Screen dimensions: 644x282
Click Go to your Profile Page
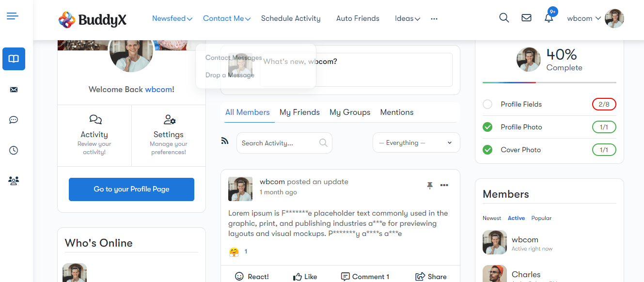[131, 189]
